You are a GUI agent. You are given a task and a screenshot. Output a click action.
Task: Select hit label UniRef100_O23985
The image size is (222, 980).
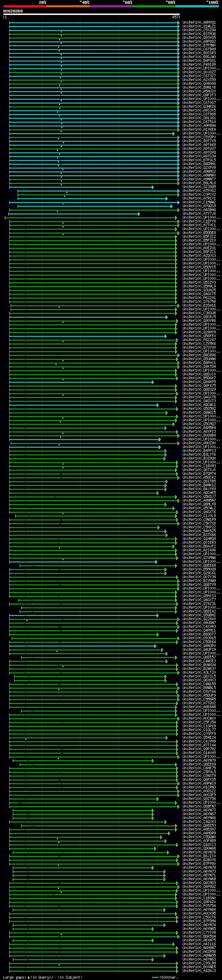[x=199, y=187]
